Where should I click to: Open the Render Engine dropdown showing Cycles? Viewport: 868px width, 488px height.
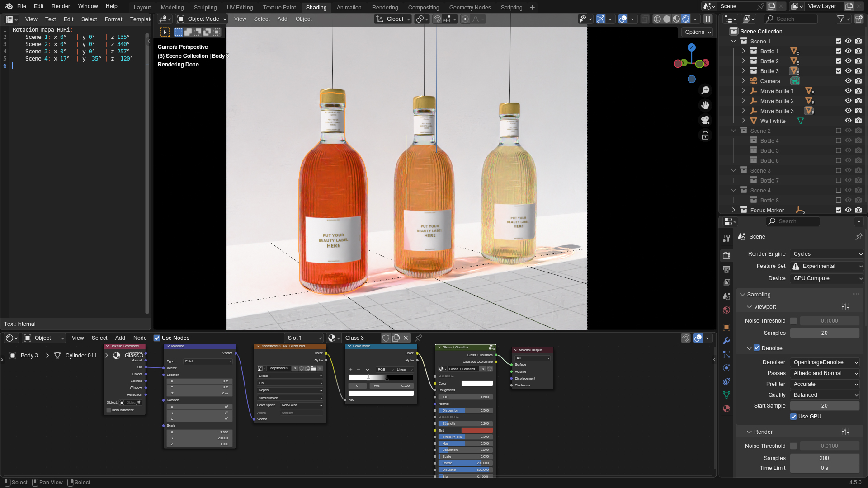[827, 254]
